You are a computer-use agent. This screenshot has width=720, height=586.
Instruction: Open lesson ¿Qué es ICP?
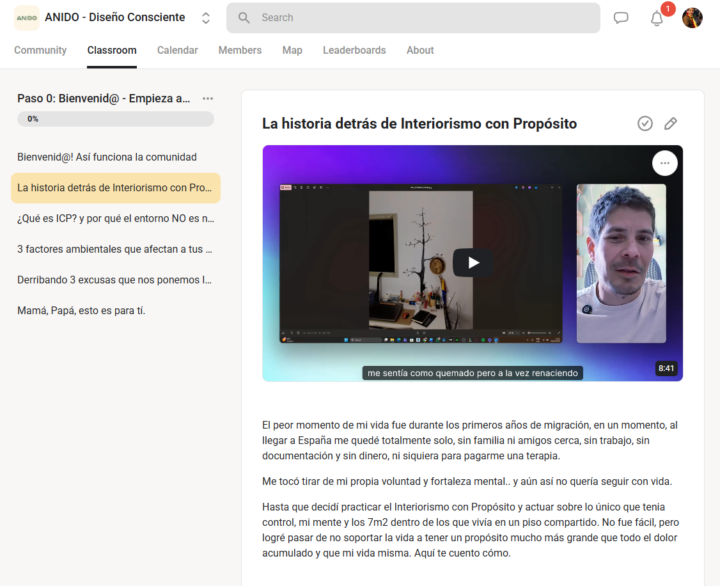coord(115,219)
